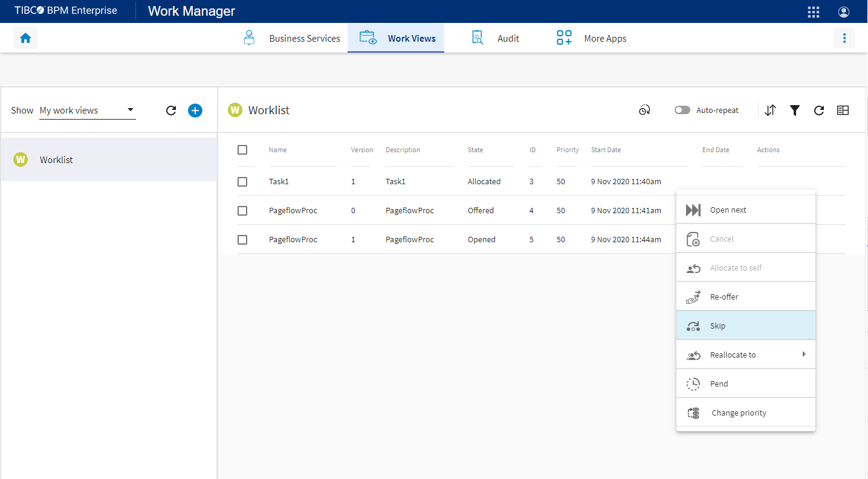Open the apps grid launcher icon
This screenshot has height=479, width=868.
814,12
